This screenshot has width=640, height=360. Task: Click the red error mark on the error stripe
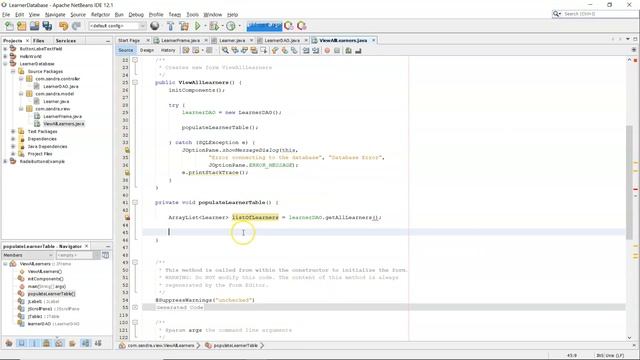636,189
